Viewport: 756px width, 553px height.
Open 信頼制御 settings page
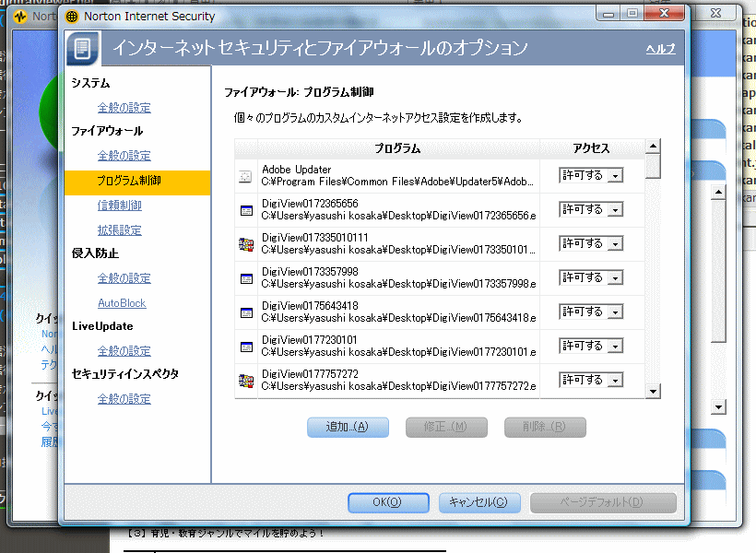tap(120, 206)
